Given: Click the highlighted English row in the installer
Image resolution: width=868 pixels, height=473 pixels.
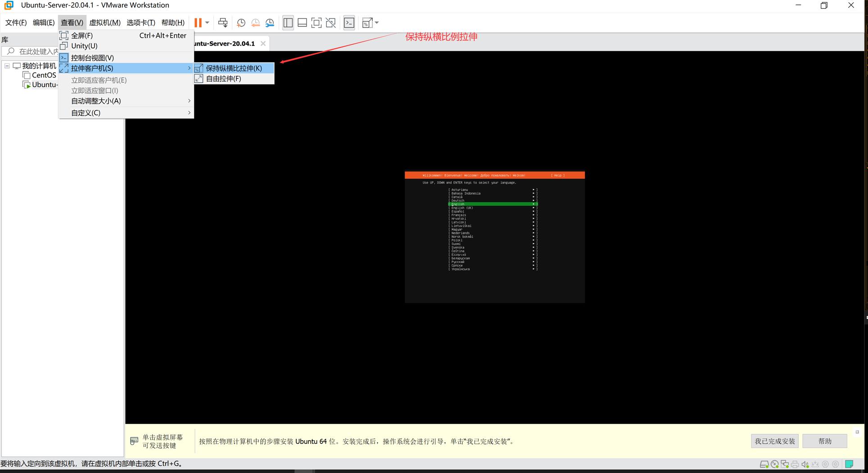Looking at the screenshot, I should click(493, 204).
